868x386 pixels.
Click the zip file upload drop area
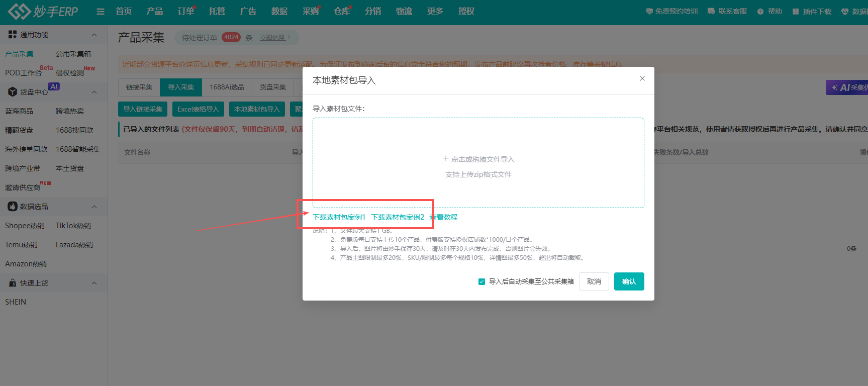point(478,163)
